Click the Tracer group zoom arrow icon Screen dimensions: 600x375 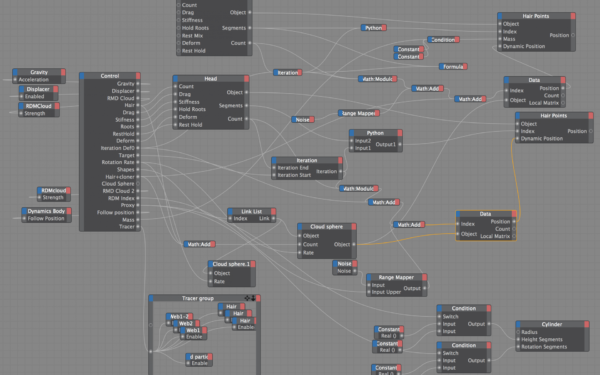(x=253, y=298)
